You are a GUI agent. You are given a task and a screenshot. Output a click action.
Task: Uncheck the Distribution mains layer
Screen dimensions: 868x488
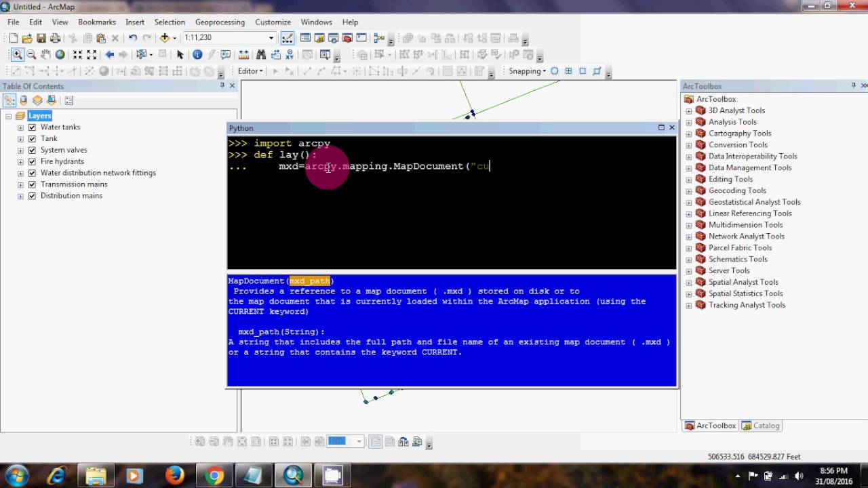32,196
